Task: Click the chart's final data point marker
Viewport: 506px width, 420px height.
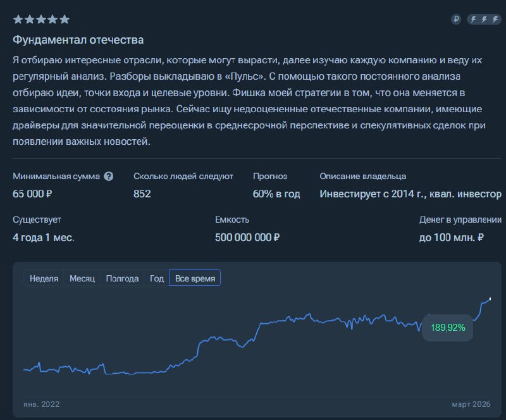Action: point(490,298)
